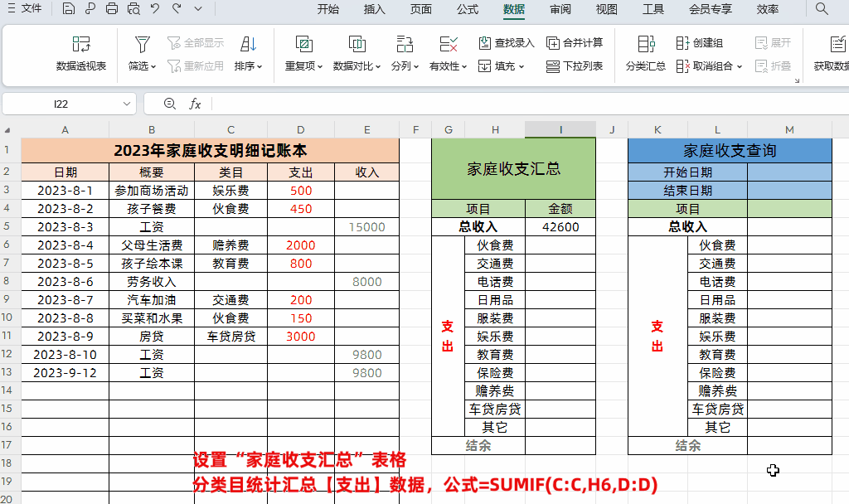
Task: Expand the 有效性 dropdown
Action: [464, 66]
